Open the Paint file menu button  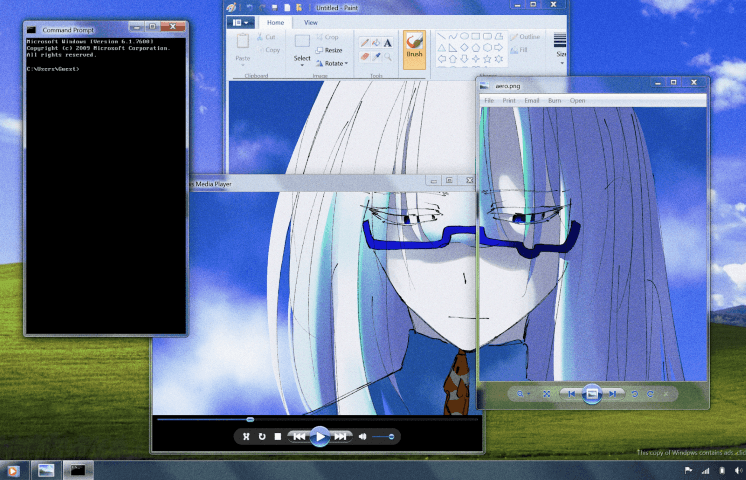click(241, 22)
